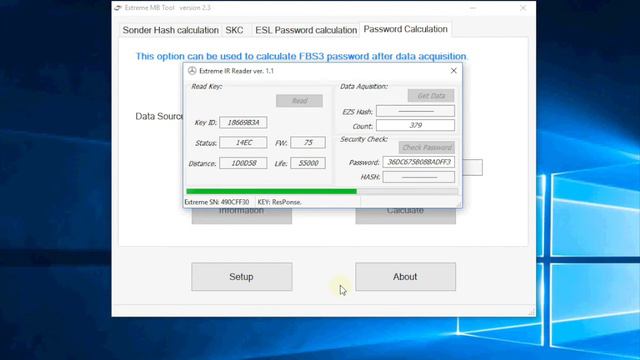Viewport: 640px width, 360px height.
Task: Click the Distance field showing 1D0D58
Action: pos(243,163)
